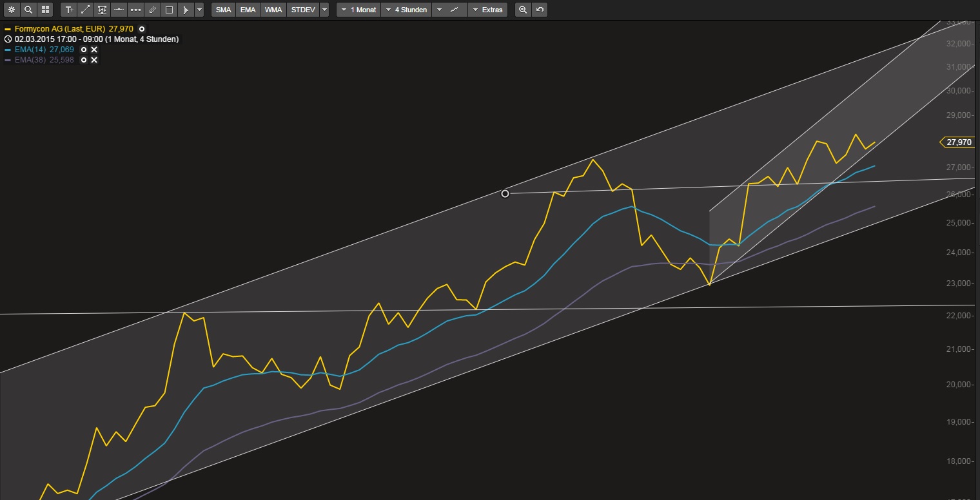
Task: Open the Extras menu
Action: pos(487,10)
